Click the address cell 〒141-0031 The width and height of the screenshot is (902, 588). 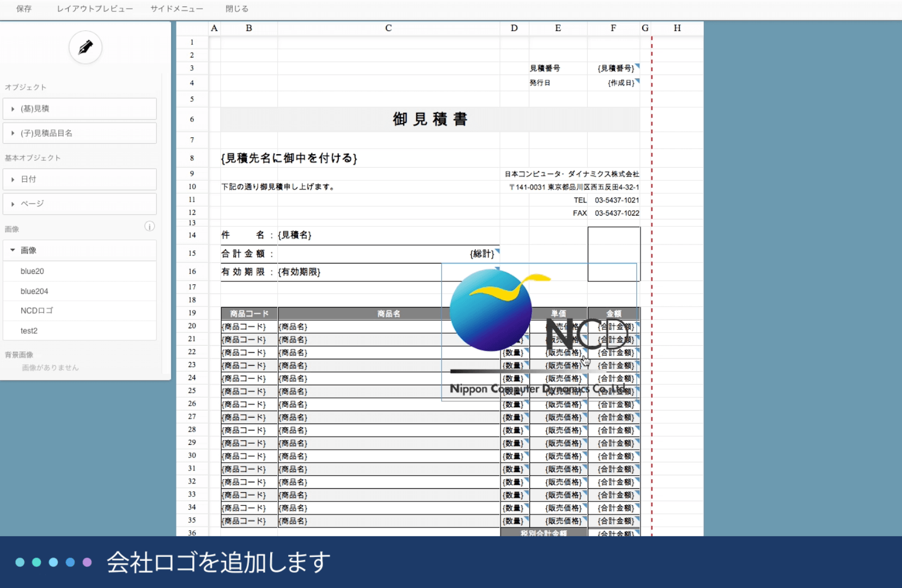tap(574, 187)
